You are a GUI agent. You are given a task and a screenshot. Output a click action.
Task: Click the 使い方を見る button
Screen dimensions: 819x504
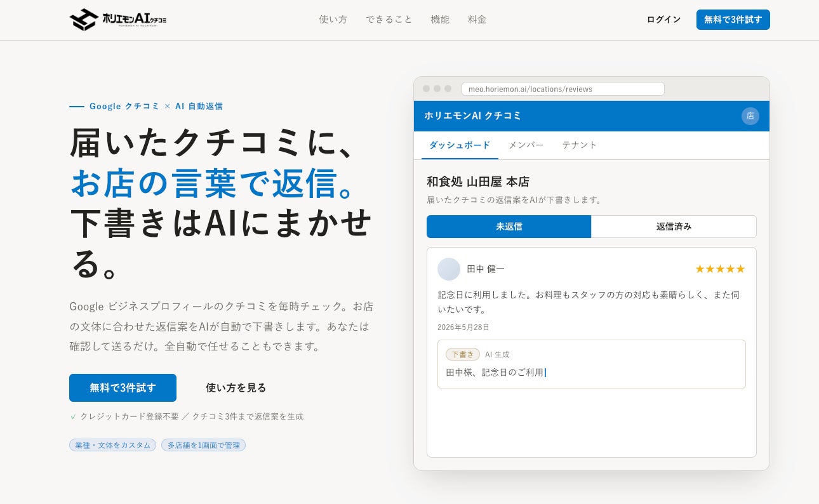pos(236,388)
